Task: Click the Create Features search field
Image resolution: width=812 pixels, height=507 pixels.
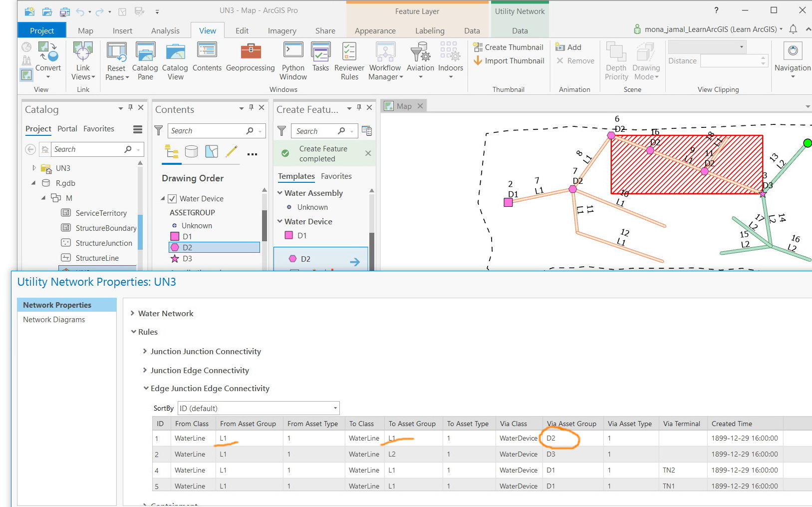Action: pos(324,131)
